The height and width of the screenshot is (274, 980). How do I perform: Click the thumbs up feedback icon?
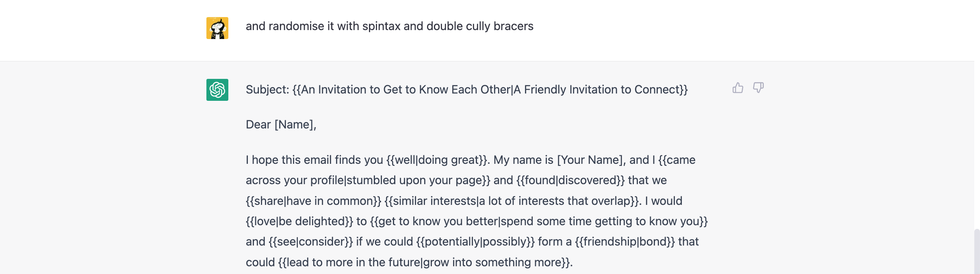738,88
